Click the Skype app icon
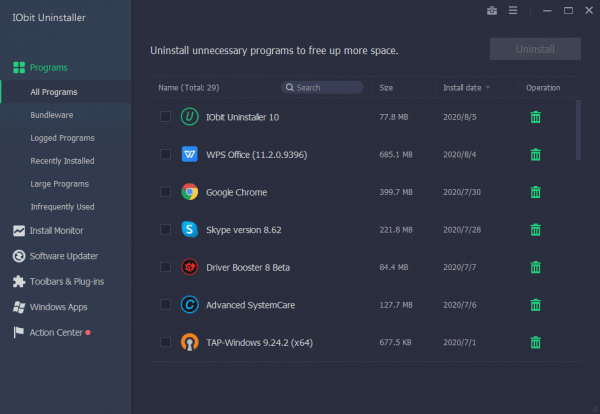The image size is (600, 414). point(189,230)
